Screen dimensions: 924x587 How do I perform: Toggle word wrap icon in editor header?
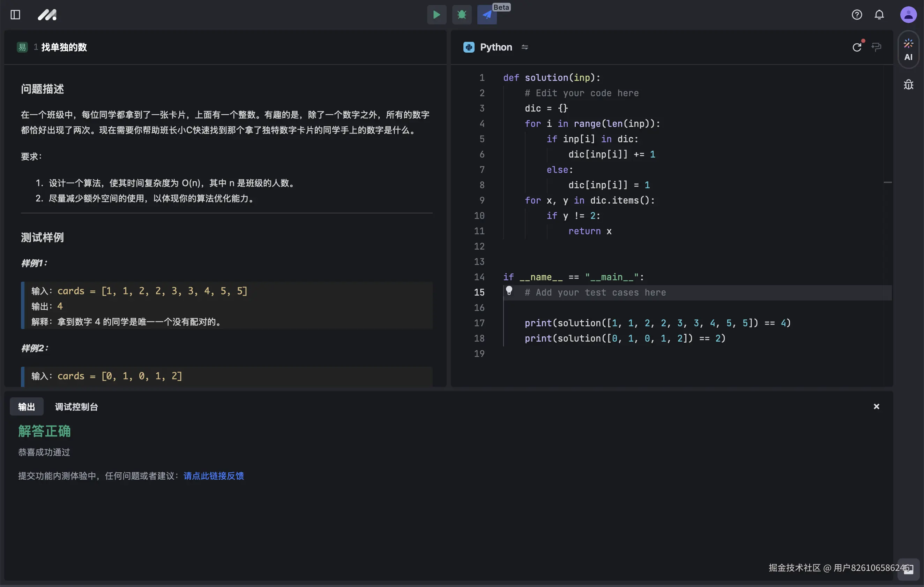tap(877, 47)
